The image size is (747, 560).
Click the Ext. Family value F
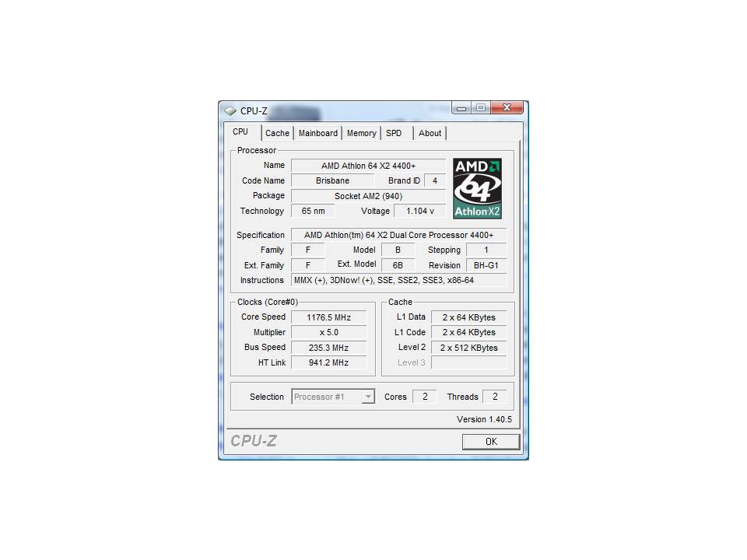(308, 265)
